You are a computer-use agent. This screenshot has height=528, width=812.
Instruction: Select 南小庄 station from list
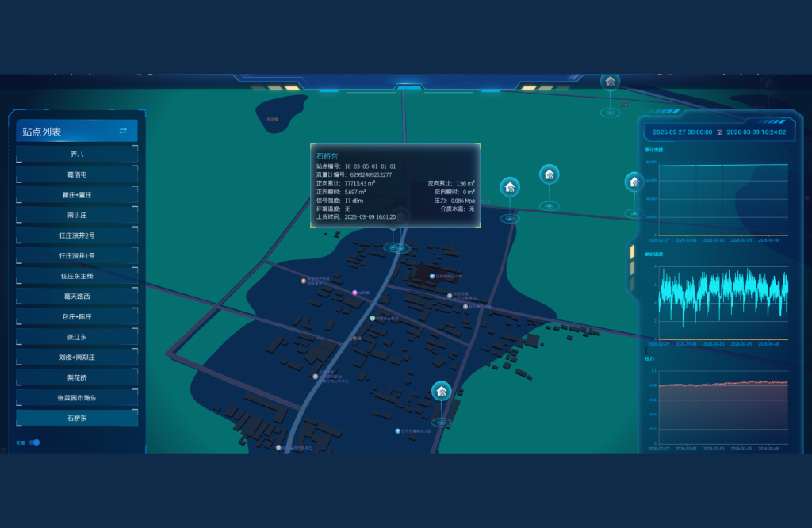[77, 215]
